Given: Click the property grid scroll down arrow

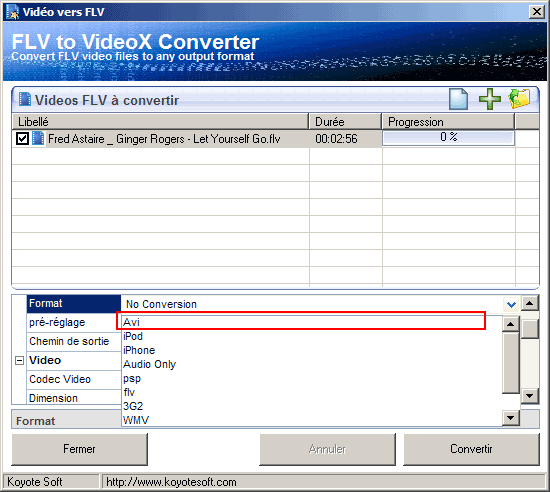Looking at the screenshot, I should coord(530,396).
